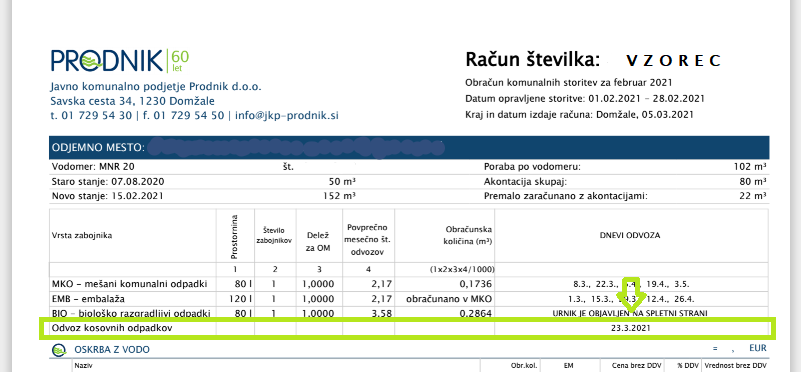Click the EMB – embalaža row label
The image size is (801, 372).
coord(88,298)
